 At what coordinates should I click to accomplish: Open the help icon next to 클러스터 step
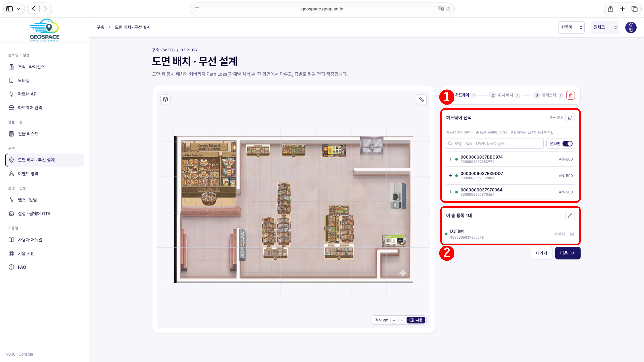click(560, 95)
